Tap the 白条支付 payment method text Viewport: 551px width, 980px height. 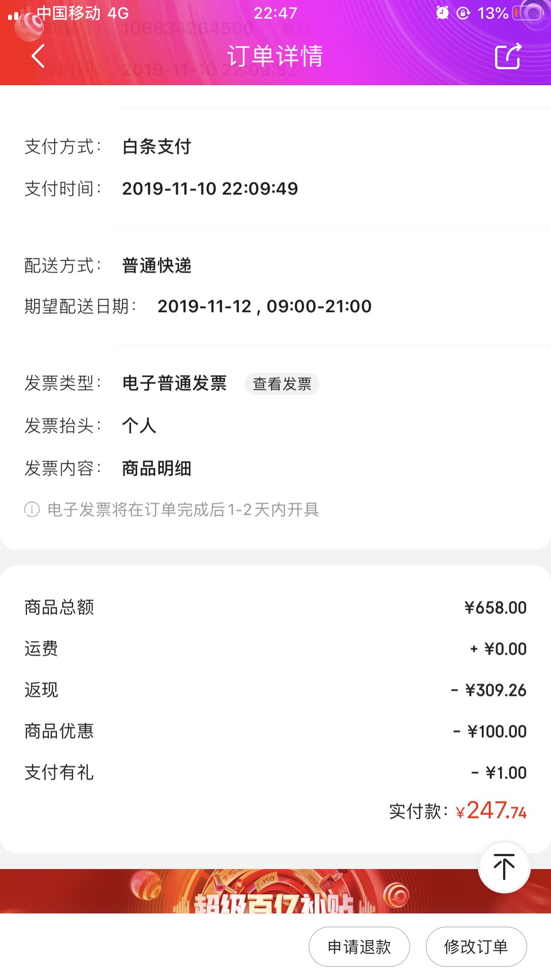point(157,147)
